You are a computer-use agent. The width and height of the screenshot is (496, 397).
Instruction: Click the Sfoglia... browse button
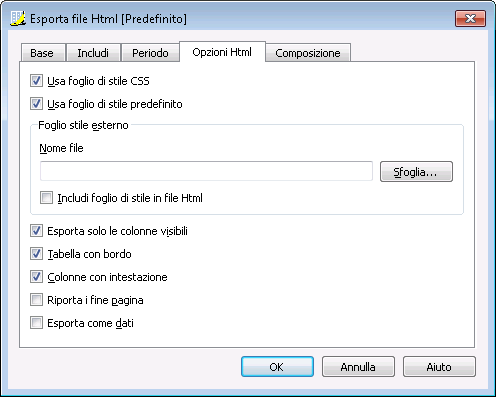pos(416,172)
